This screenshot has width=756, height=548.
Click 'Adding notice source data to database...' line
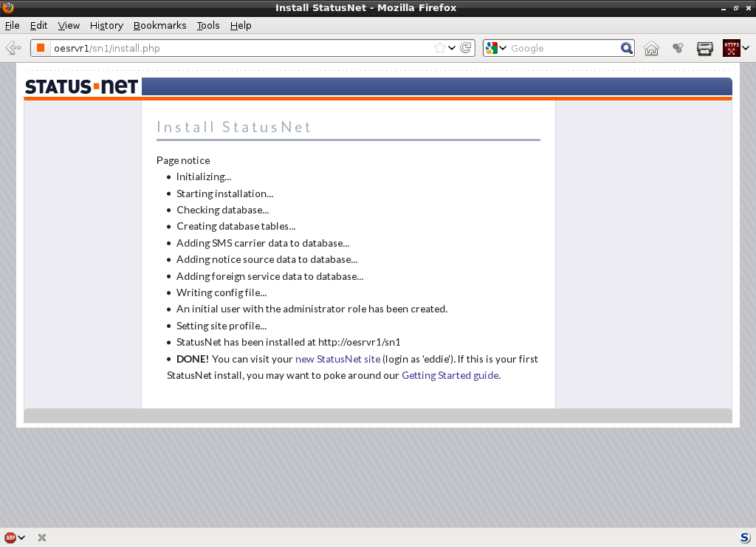(x=267, y=259)
